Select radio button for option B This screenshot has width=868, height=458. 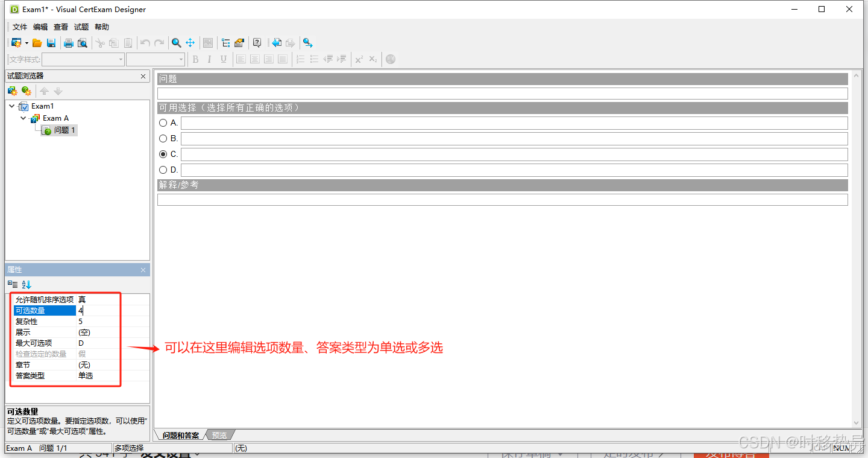163,138
